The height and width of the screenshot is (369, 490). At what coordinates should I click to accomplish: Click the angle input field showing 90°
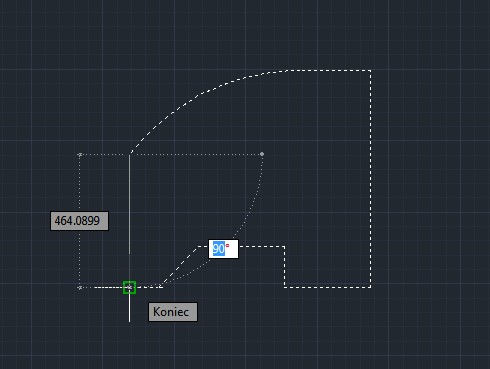coord(223,249)
